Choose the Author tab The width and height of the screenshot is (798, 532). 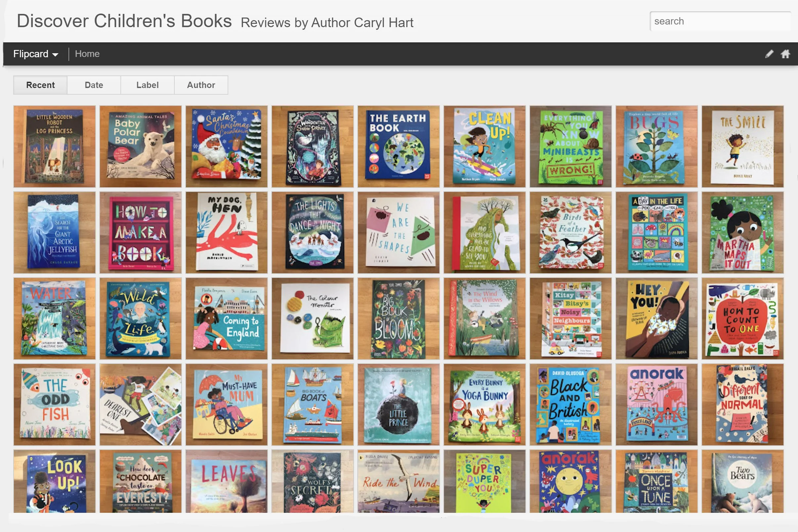click(x=201, y=85)
